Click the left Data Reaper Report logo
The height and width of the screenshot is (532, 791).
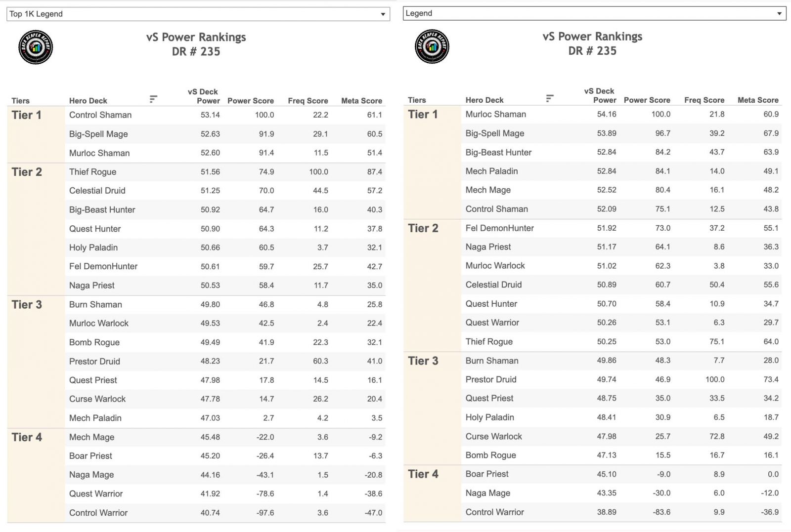(x=36, y=47)
